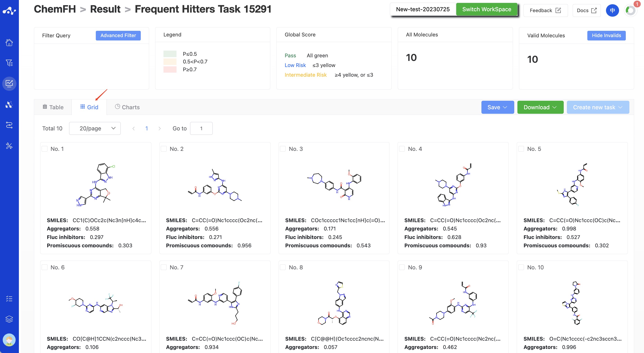Open the Download dropdown menu
644x353 pixels.
[x=540, y=107]
